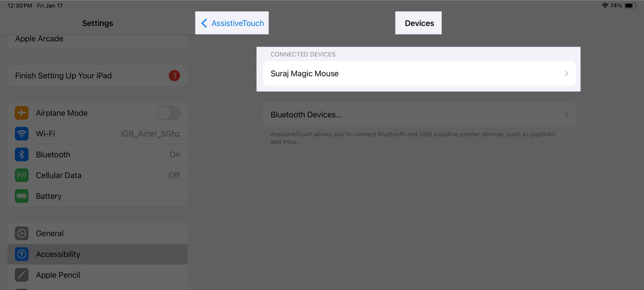The image size is (644, 290).
Task: Open Bluetooth settings icon
Action: (21, 154)
